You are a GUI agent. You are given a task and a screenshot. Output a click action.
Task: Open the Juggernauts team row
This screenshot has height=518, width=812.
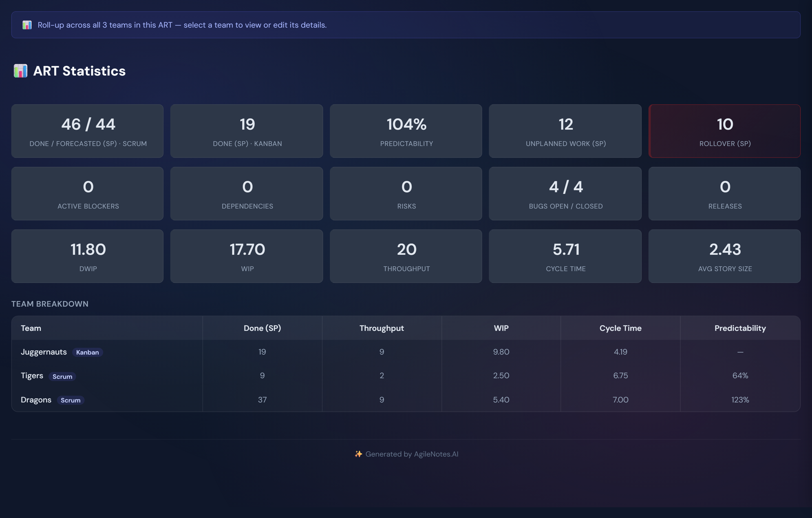tap(406, 352)
